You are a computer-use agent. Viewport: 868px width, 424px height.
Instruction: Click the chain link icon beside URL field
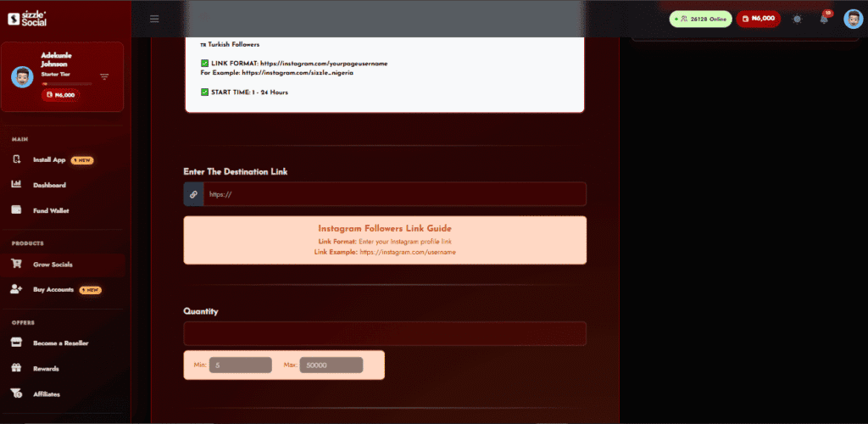(194, 194)
